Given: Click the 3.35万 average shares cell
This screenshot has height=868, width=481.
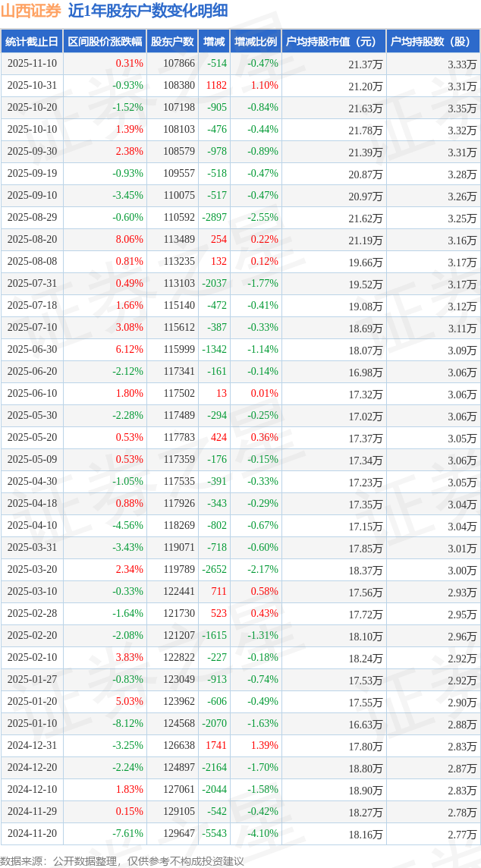Looking at the screenshot, I should 462,108.
